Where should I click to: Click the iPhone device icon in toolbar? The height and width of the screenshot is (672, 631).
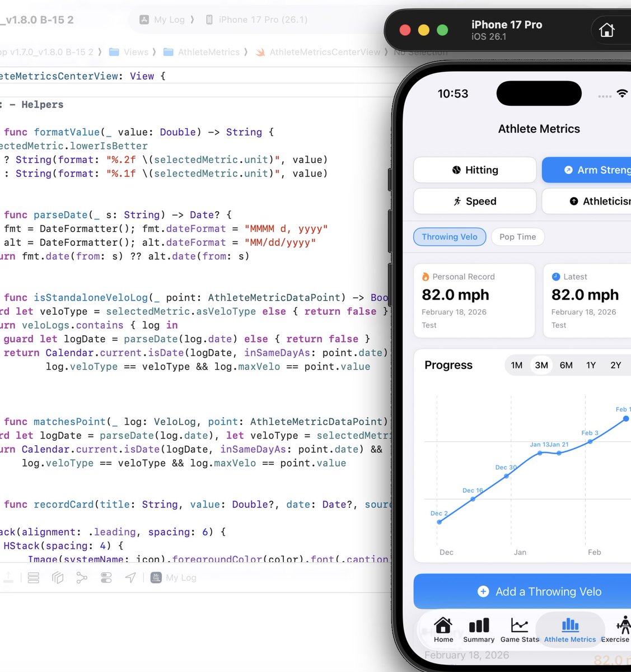click(209, 20)
